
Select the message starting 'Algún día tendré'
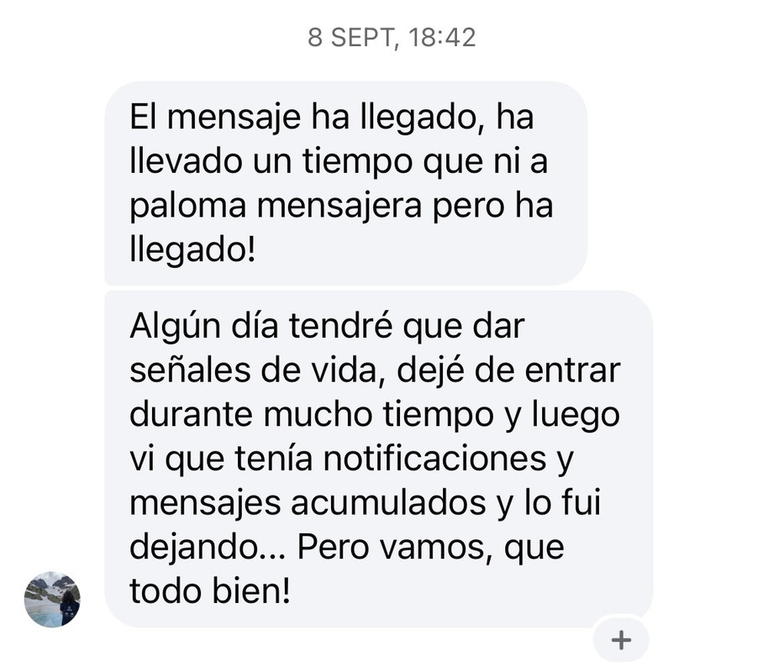(378, 459)
